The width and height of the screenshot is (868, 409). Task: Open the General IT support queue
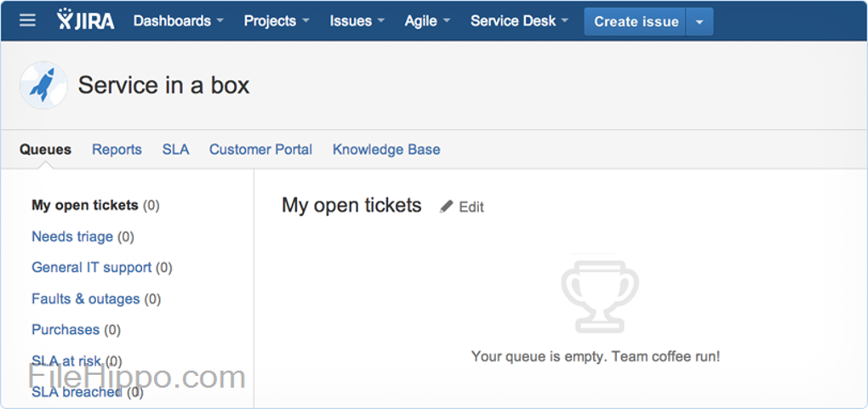(91, 268)
